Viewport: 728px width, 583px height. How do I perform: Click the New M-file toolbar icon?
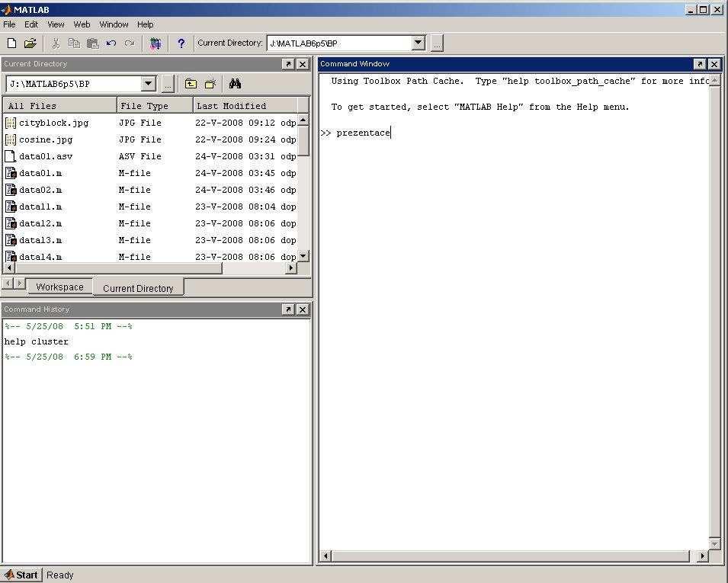(11, 43)
